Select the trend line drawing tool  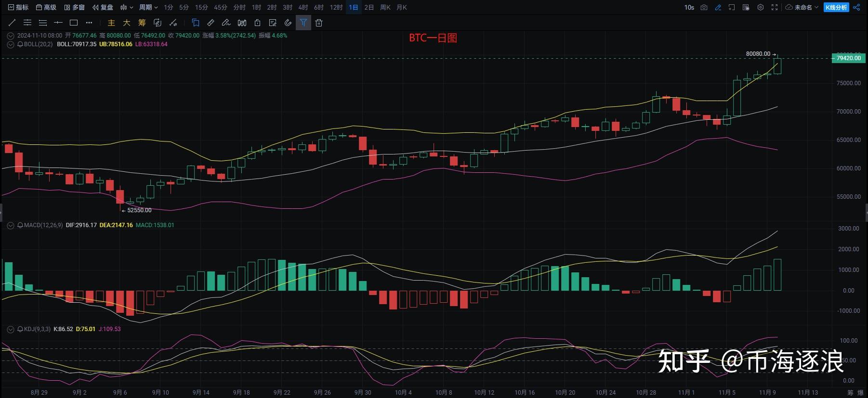(x=13, y=23)
